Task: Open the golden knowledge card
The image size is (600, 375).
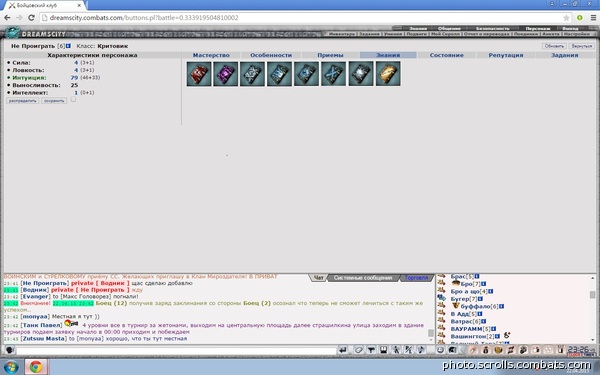Action: tap(388, 73)
